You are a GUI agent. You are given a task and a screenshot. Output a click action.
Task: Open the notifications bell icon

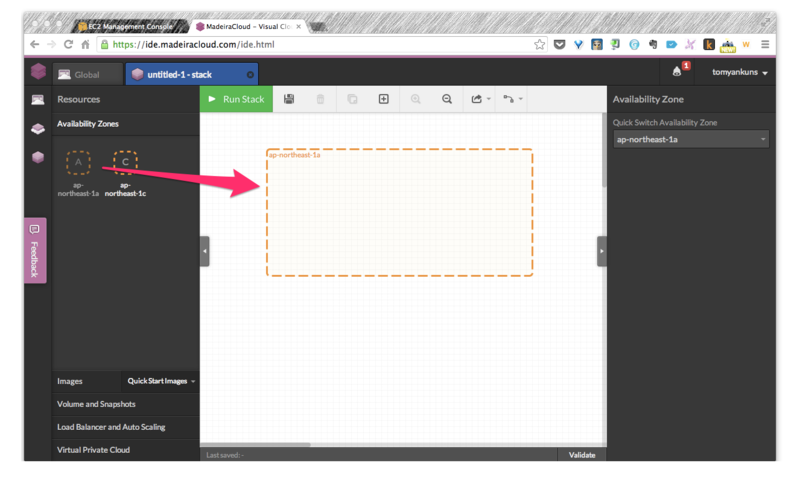677,71
